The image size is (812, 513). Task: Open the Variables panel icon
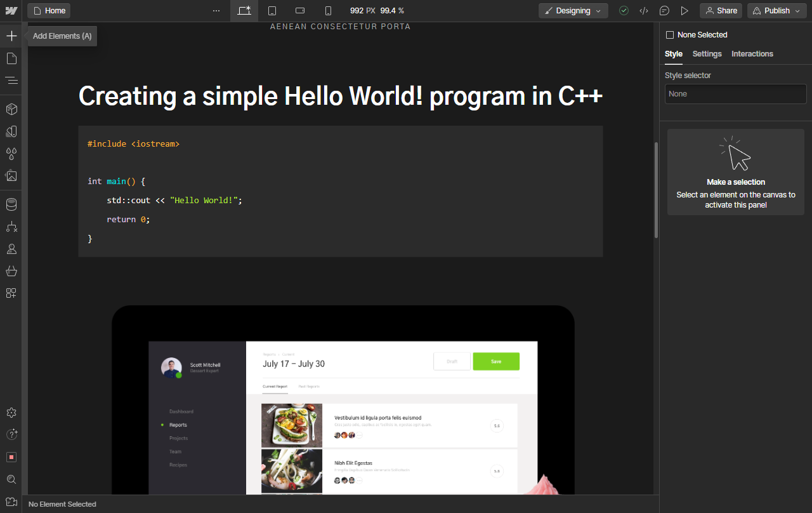[x=11, y=131]
